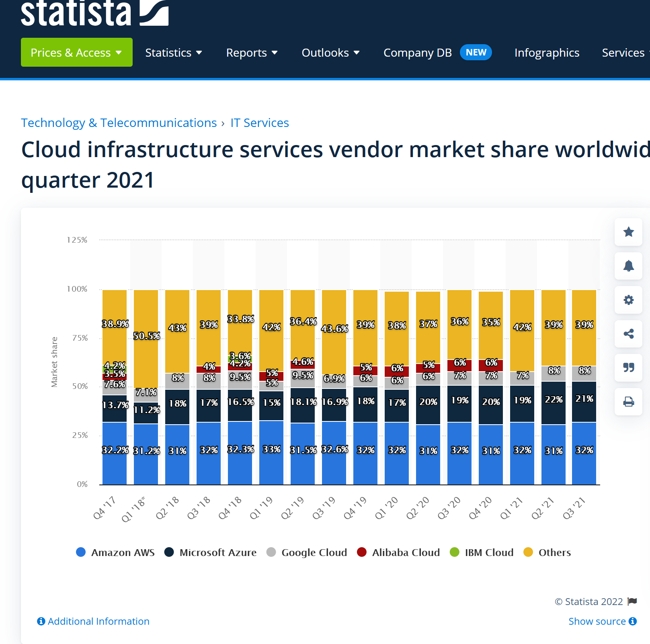Click the Q4 '19 Microsoft Azure 18% segment
The height and width of the screenshot is (644, 650).
pos(365,405)
